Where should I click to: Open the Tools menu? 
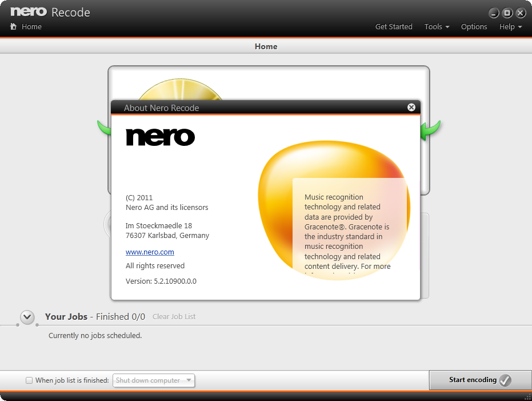pyautogui.click(x=437, y=26)
